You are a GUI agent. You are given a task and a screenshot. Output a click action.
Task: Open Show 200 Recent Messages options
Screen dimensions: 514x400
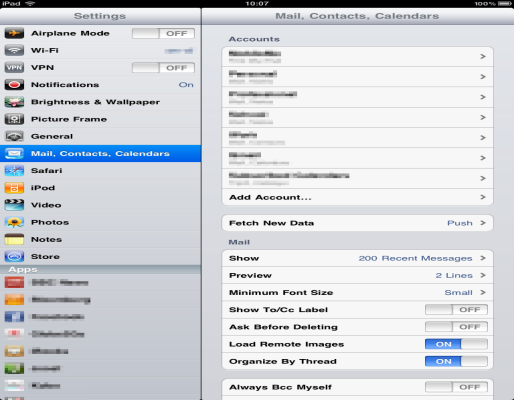coord(357,258)
